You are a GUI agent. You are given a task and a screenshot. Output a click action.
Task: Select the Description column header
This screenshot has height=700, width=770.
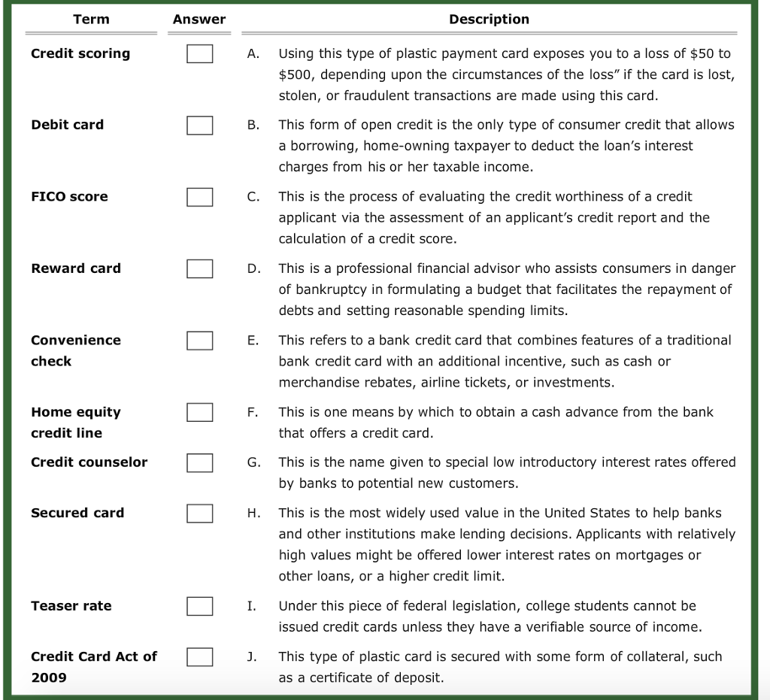[x=490, y=19]
